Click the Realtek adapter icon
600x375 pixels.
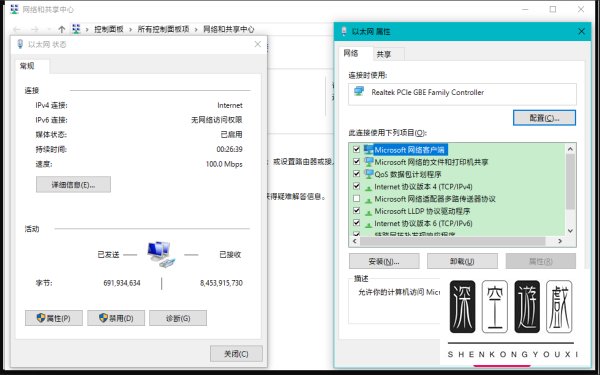[359, 91]
